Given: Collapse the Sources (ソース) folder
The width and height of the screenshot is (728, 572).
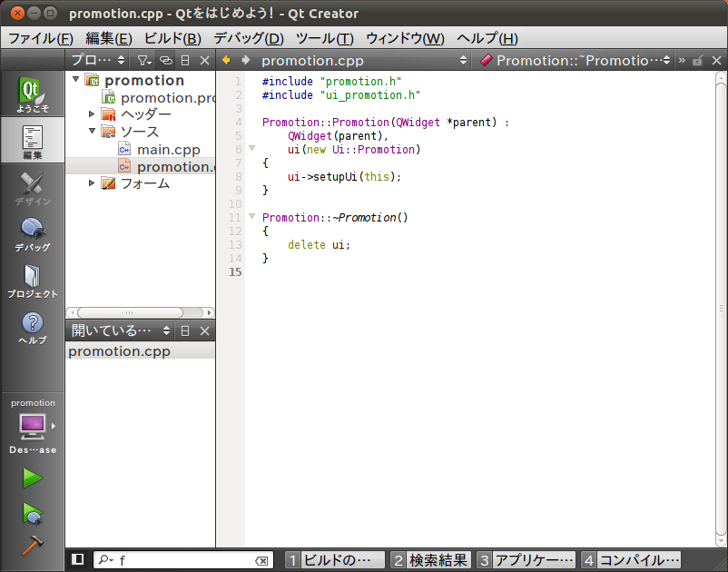Looking at the screenshot, I should (x=92, y=132).
